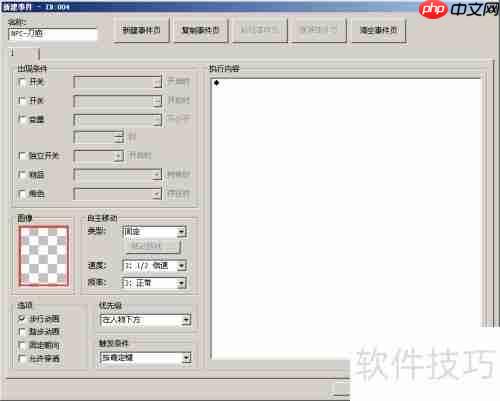Open the move route button under 类型
Screen dimensions: 500x401
[x=153, y=246]
